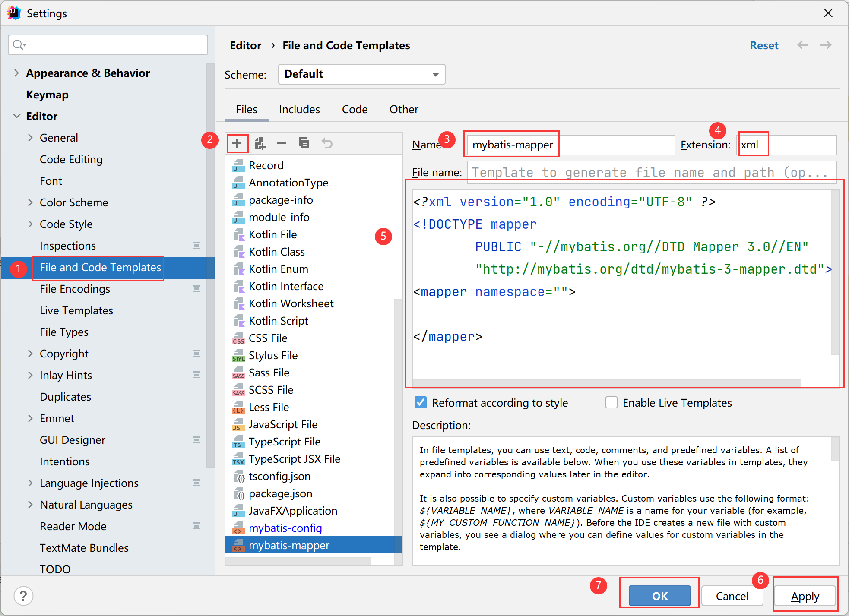Viewport: 849px width, 616px height.
Task: Expand the Emmet node
Action: (x=30, y=418)
